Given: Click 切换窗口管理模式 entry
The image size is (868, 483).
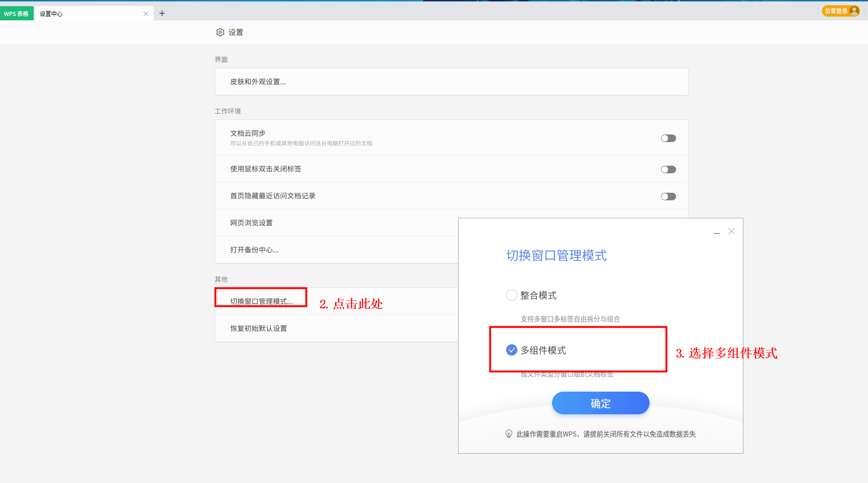Looking at the screenshot, I should (262, 301).
